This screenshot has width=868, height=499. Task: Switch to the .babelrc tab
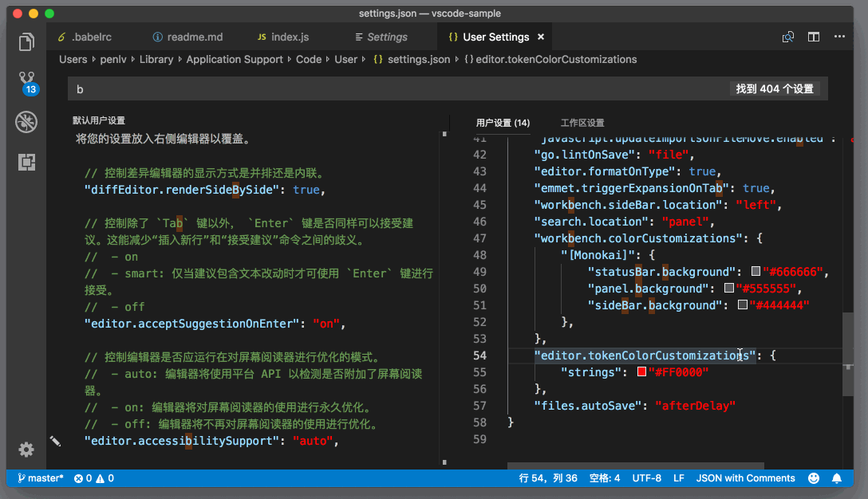pos(85,37)
